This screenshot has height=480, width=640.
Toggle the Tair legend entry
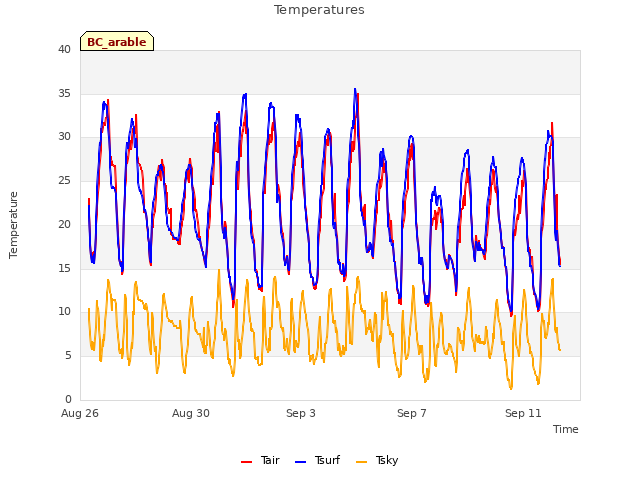[260, 460]
